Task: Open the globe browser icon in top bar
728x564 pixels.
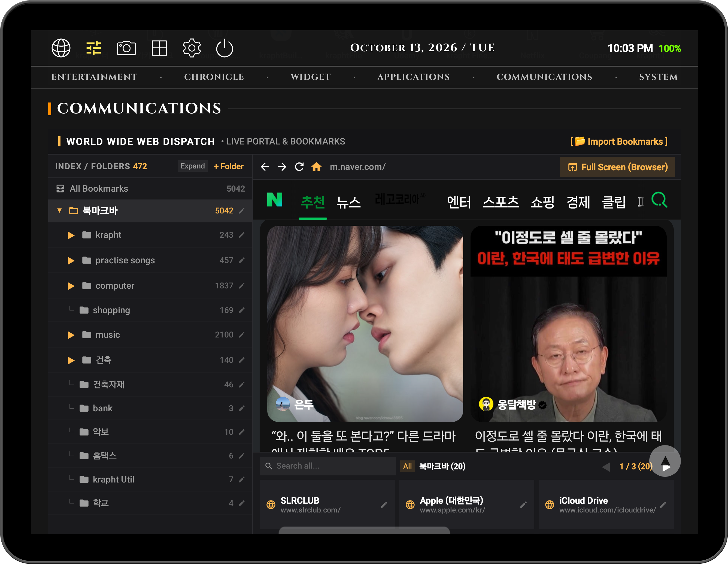Action: click(x=61, y=48)
